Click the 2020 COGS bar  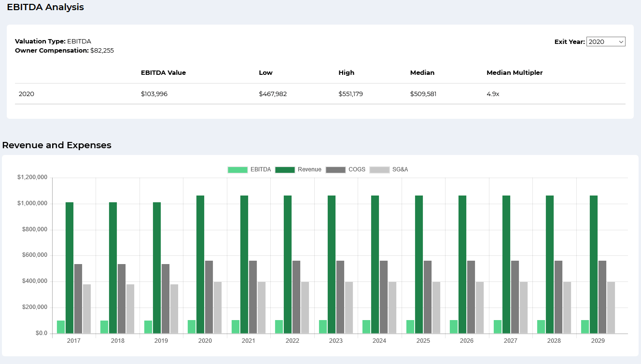[209, 297]
